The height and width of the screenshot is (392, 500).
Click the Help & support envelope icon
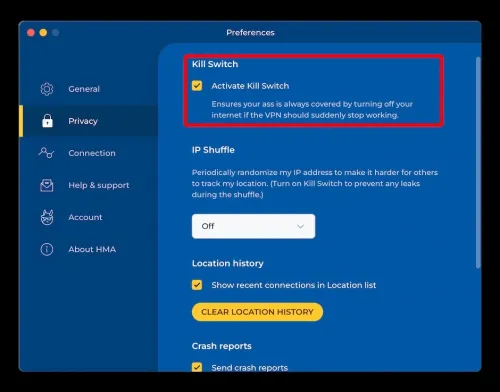47,185
